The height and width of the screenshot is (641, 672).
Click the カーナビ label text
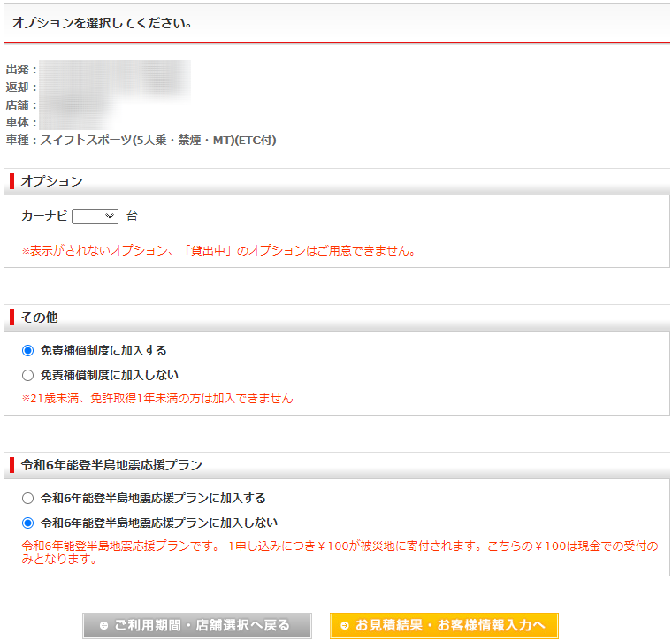click(44, 216)
